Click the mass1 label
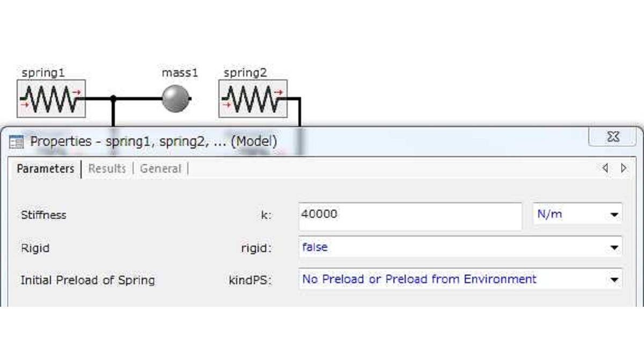644x362 pixels. pyautogui.click(x=180, y=72)
